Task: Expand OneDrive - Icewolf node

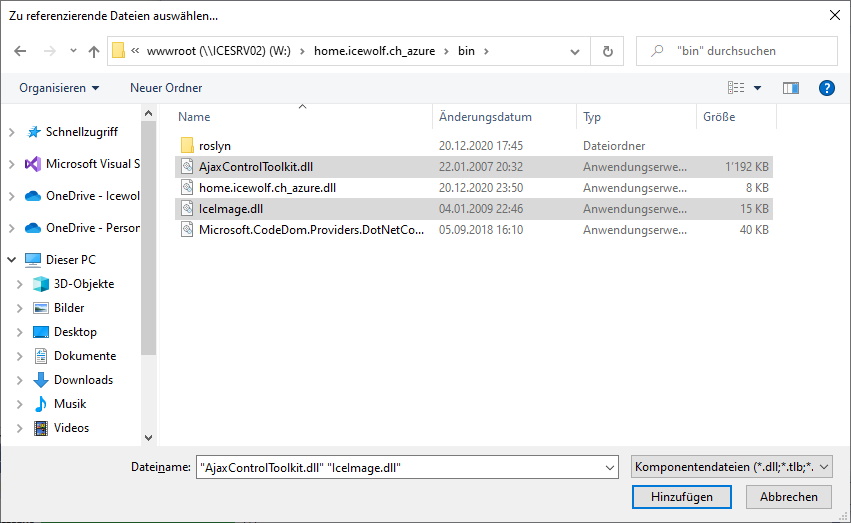Action: (x=12, y=196)
